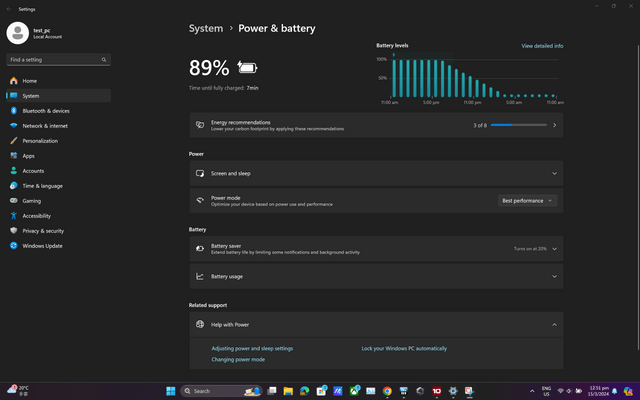Screen dimensions: 640x400
Task: Click the "3 of 8" recommendations count
Action: (x=480, y=125)
